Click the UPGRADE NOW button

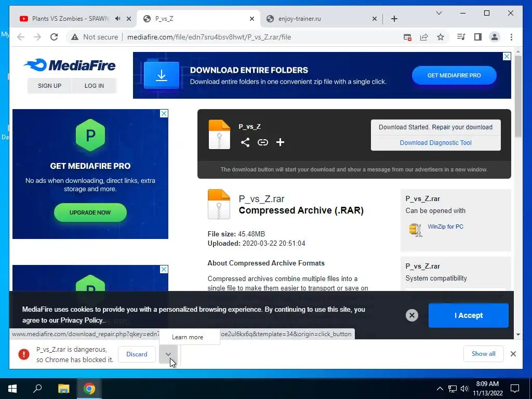[x=90, y=212]
